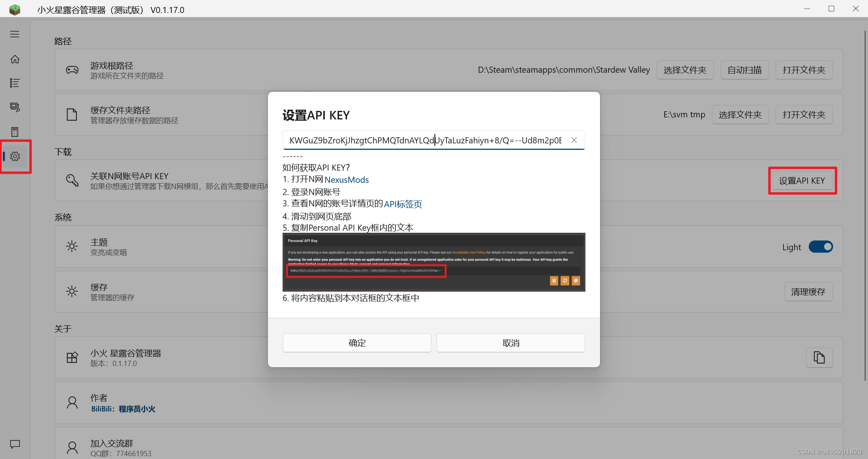Click the Personal API Key screenshot
Viewport: 868px width, 459px height.
coord(434,262)
